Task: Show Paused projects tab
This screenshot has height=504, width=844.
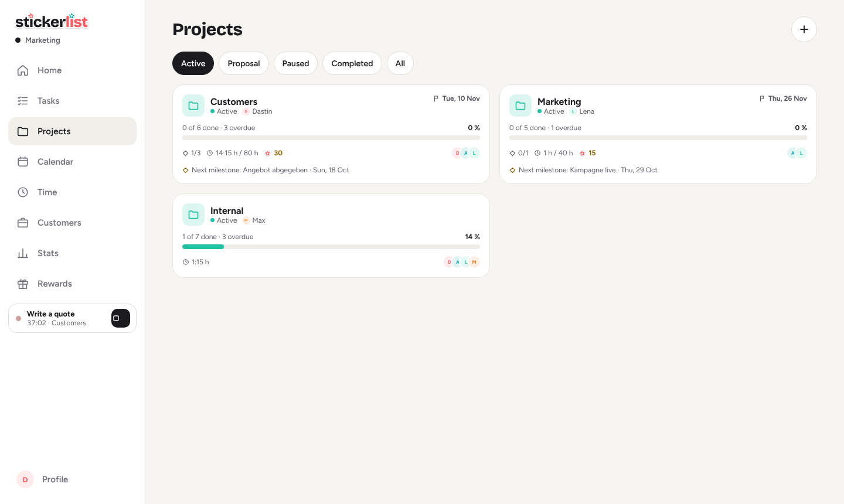Action: [x=295, y=63]
